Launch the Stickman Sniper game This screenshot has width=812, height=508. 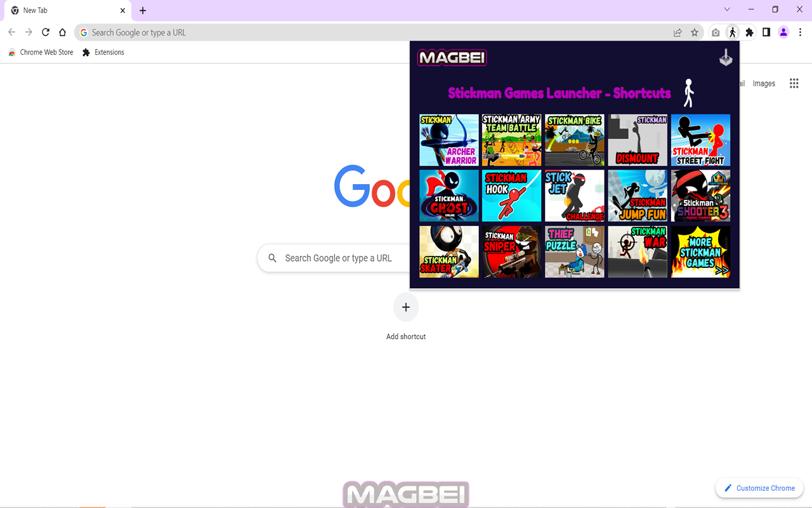[x=511, y=251]
